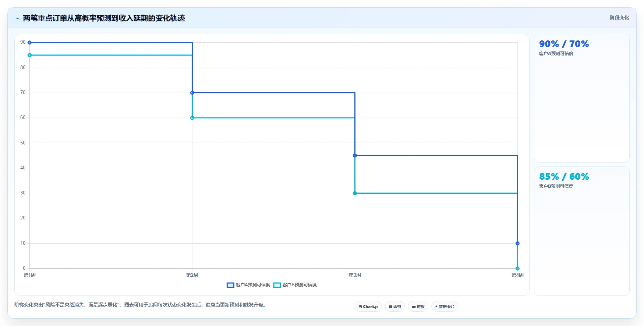Click the 90% / 70% stat value
The image size is (644, 326).
(x=564, y=44)
